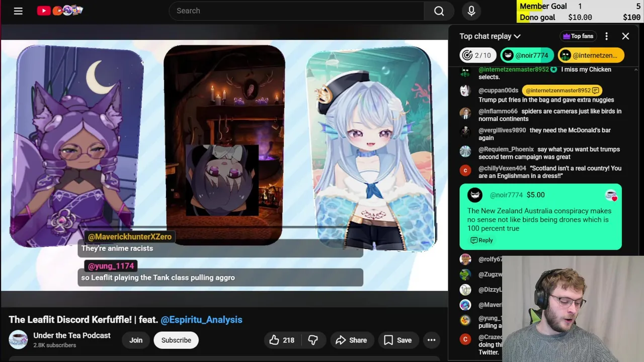
Task: Select the 2 / 10 goal chip
Action: coord(478,55)
